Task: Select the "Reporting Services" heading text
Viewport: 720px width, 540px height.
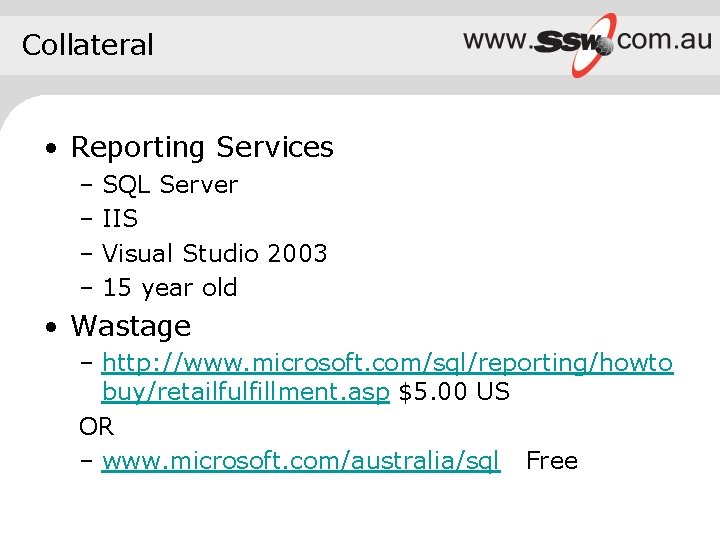Action: 202,148
